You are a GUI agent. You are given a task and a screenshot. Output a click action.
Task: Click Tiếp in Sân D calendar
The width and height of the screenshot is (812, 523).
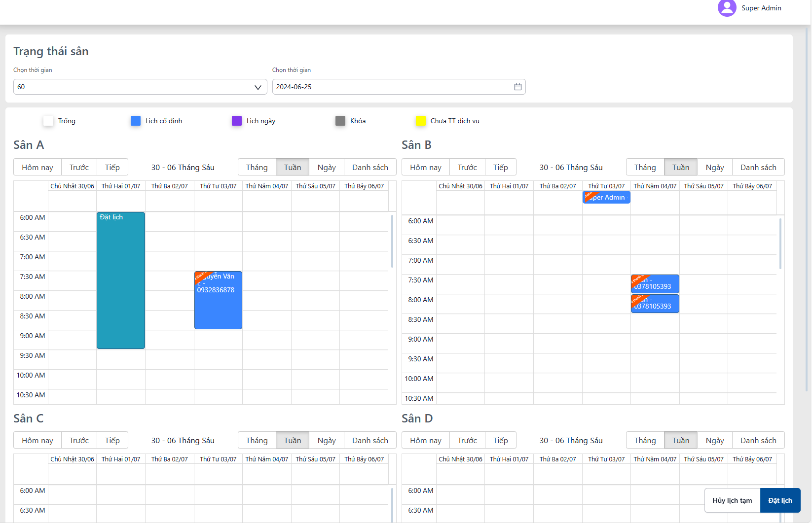click(501, 440)
